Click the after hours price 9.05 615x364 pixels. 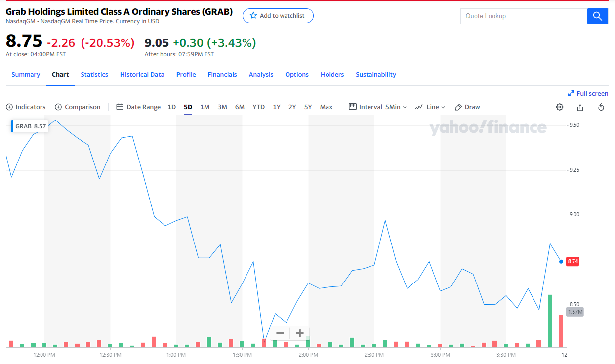[x=157, y=42]
